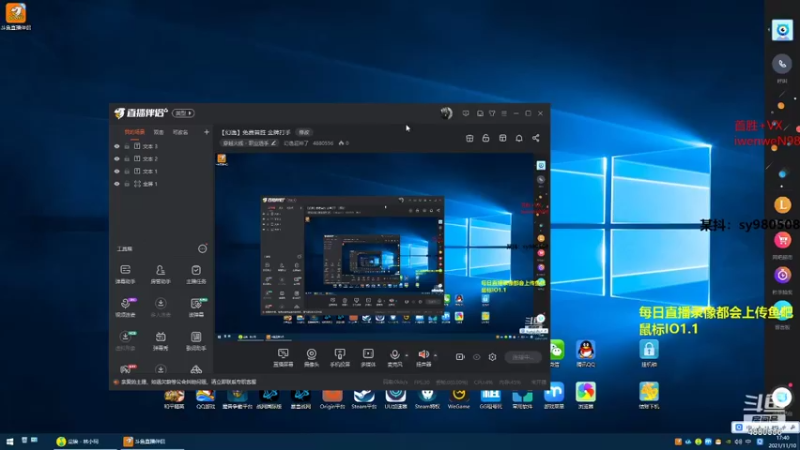Open the 弹幕秀 danmaku show tool
This screenshot has height=450, width=800.
[x=160, y=341]
